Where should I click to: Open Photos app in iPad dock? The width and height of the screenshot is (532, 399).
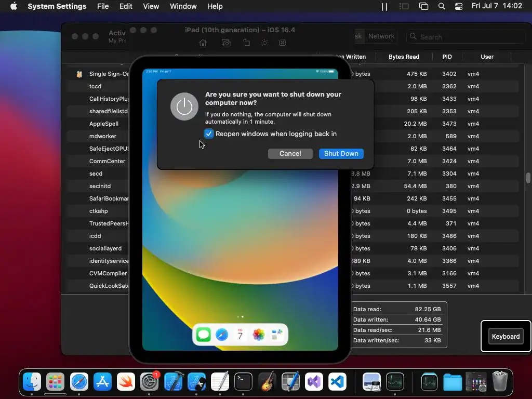click(259, 335)
